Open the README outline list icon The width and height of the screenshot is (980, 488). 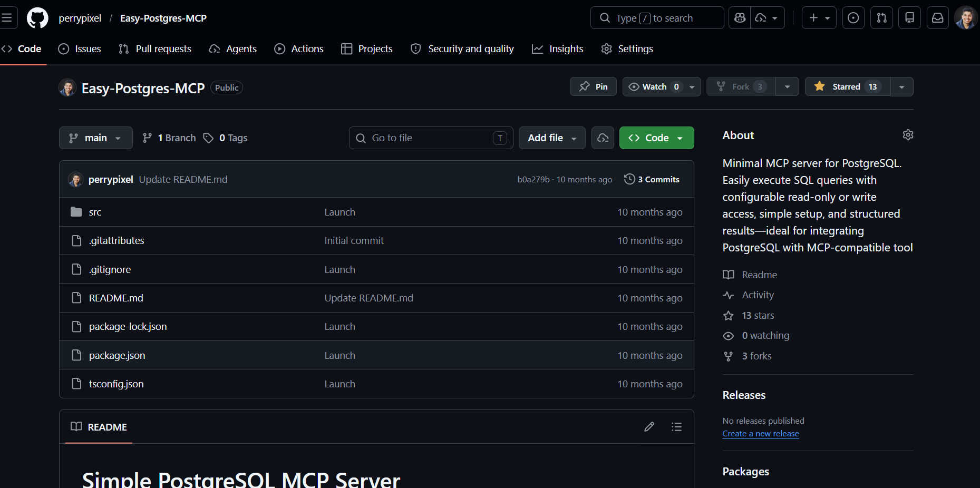click(x=676, y=427)
